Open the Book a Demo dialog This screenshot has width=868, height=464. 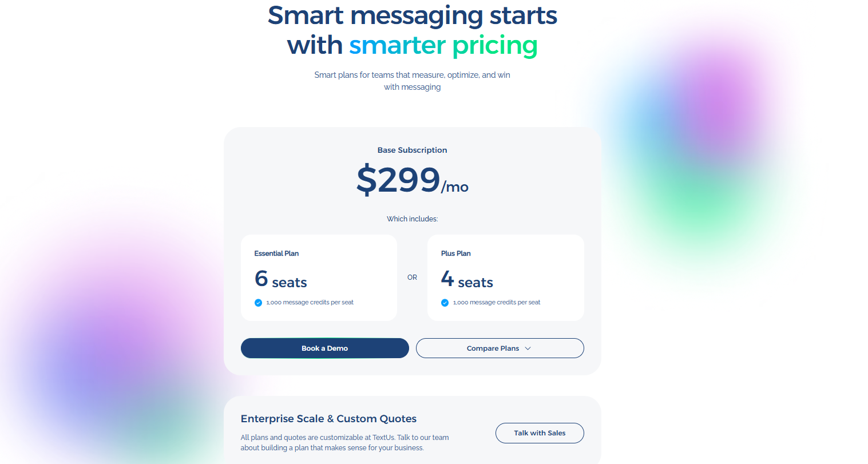[x=324, y=348]
